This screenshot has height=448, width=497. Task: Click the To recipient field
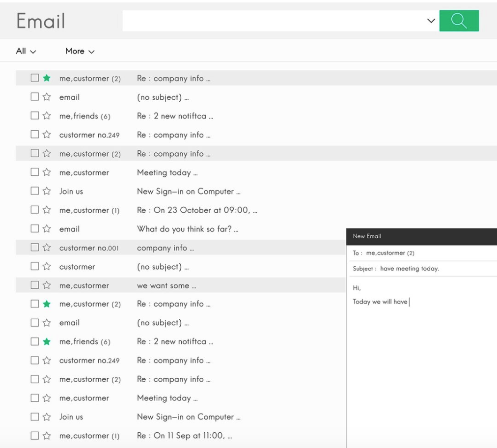421,253
